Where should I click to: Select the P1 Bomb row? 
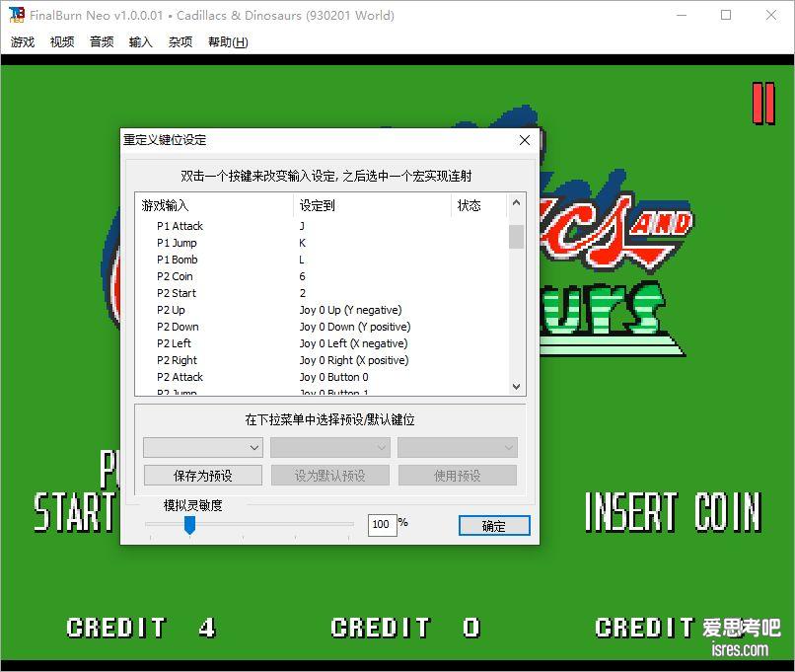(322, 260)
